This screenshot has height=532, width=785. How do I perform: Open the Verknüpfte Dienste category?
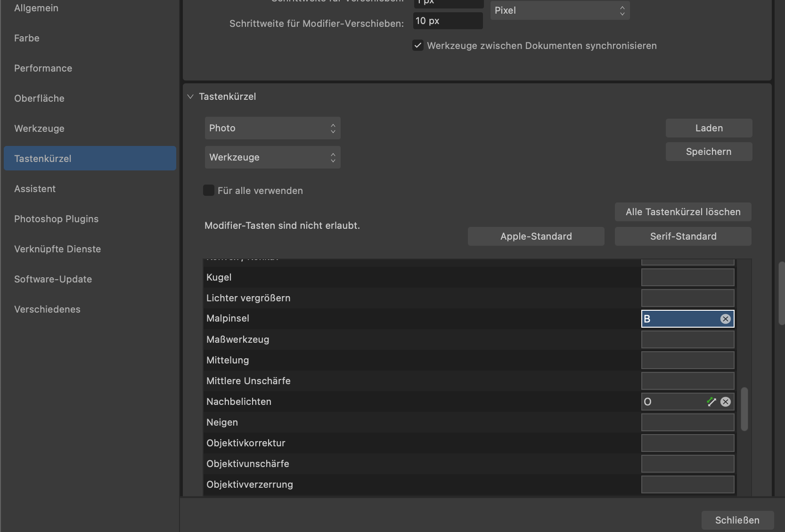90,249
